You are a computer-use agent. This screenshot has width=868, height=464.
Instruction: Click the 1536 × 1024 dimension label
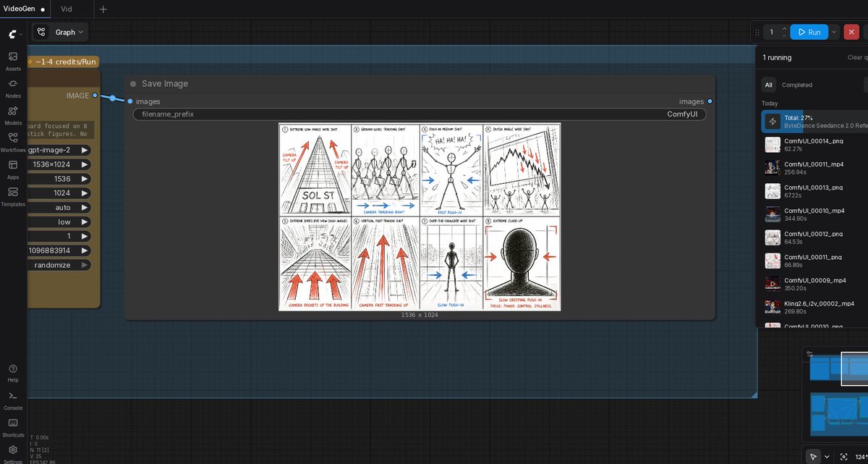420,315
